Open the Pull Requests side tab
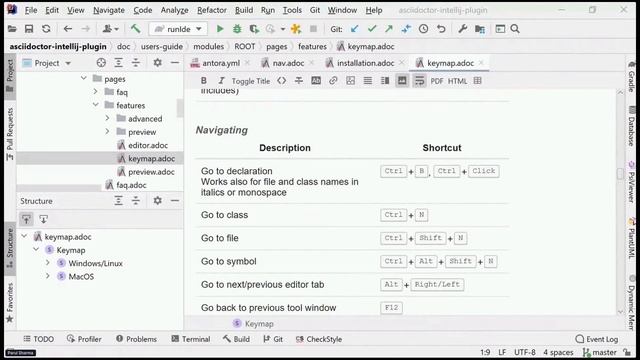 10,134
